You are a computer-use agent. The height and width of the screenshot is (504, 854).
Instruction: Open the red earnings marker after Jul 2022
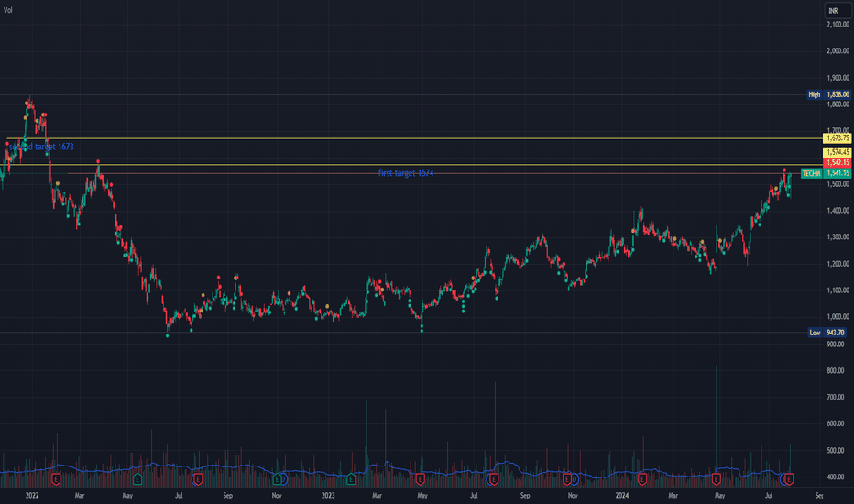click(x=198, y=479)
